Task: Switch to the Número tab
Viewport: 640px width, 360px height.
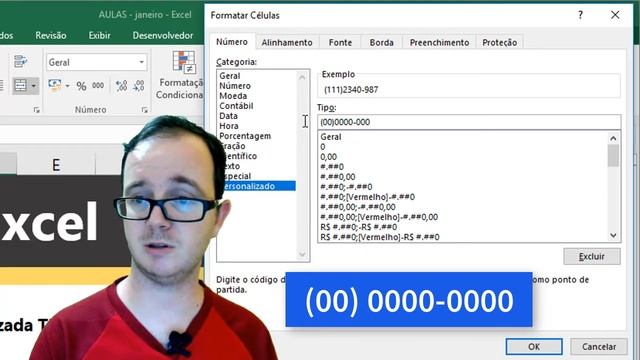Action: (232, 42)
